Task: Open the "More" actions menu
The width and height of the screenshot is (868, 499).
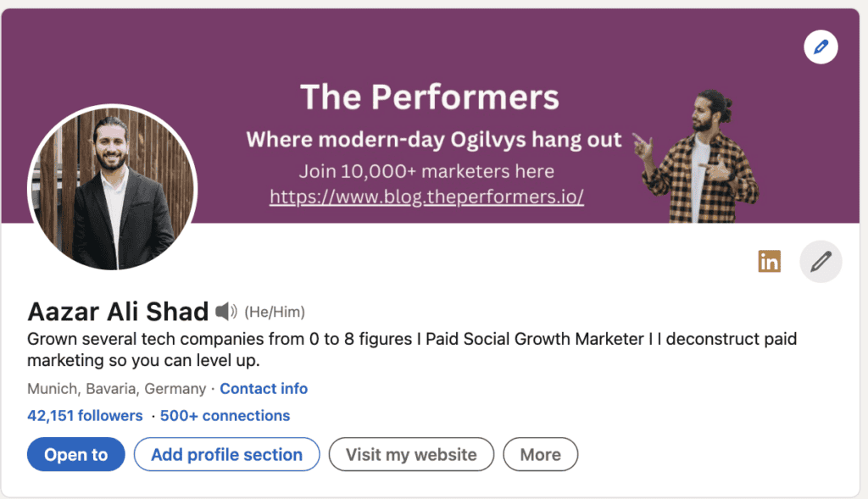Action: pyautogui.click(x=540, y=455)
